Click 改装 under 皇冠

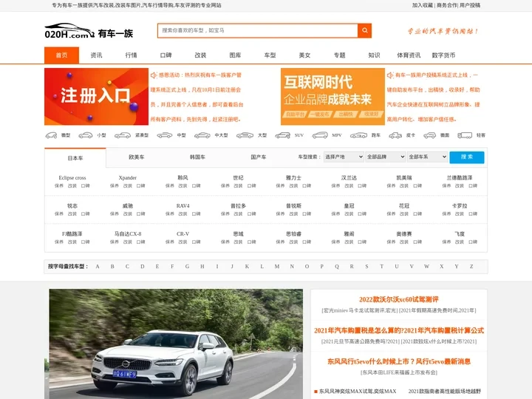[349, 214]
